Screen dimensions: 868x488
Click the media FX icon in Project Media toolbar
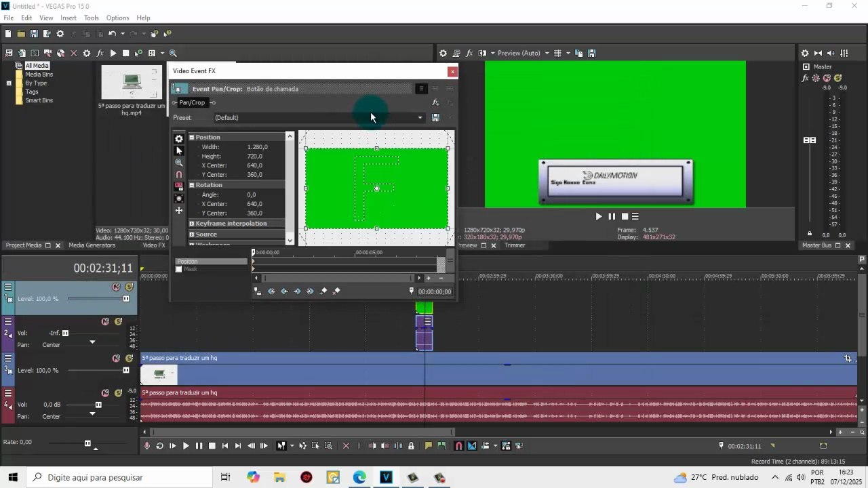100,54
